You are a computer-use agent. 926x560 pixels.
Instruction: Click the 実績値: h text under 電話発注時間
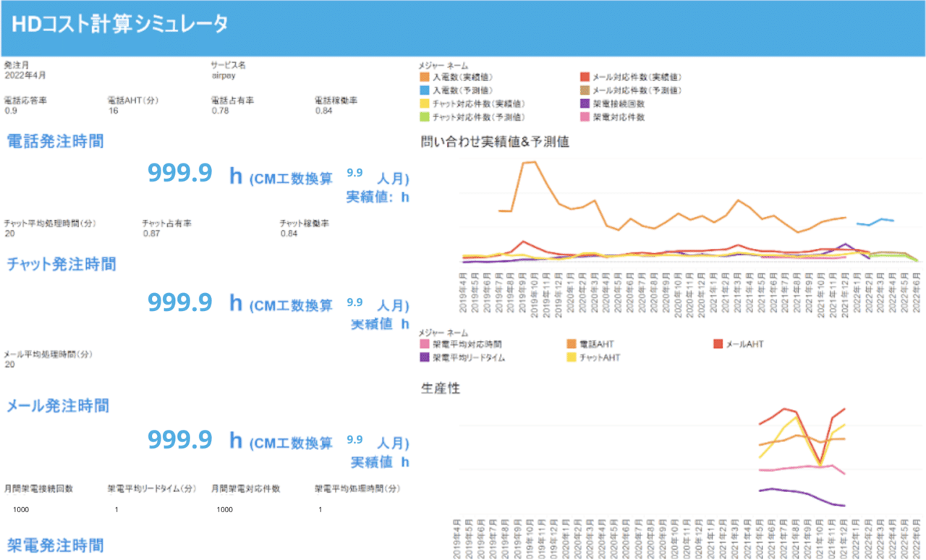click(x=378, y=196)
